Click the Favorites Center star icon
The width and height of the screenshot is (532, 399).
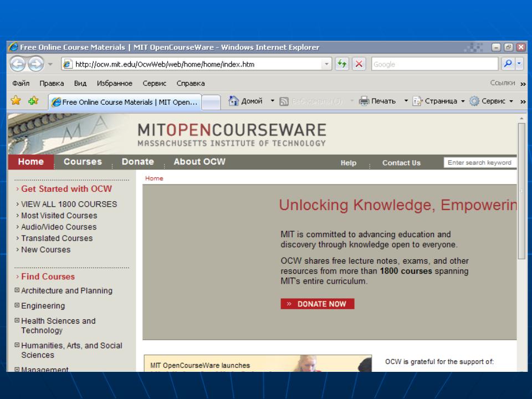pyautogui.click(x=16, y=100)
